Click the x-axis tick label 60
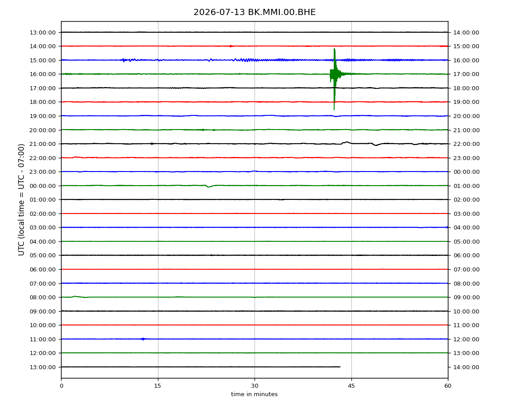This screenshot has width=509, height=420. tap(448, 386)
